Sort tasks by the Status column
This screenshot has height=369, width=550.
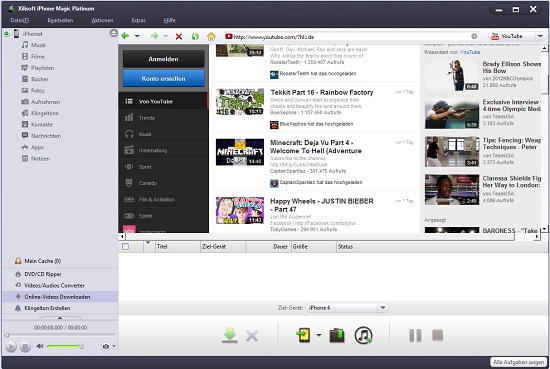441,247
